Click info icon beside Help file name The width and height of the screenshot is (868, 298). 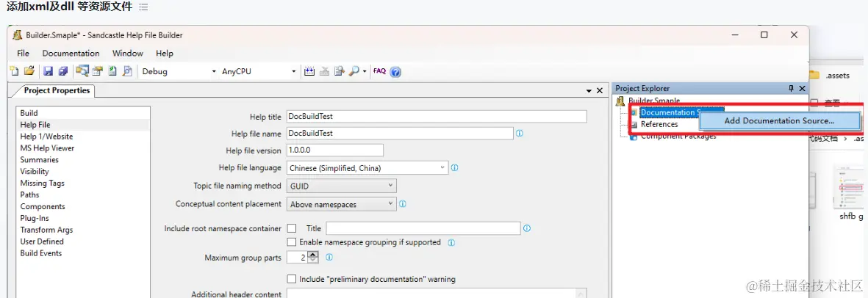click(x=519, y=134)
